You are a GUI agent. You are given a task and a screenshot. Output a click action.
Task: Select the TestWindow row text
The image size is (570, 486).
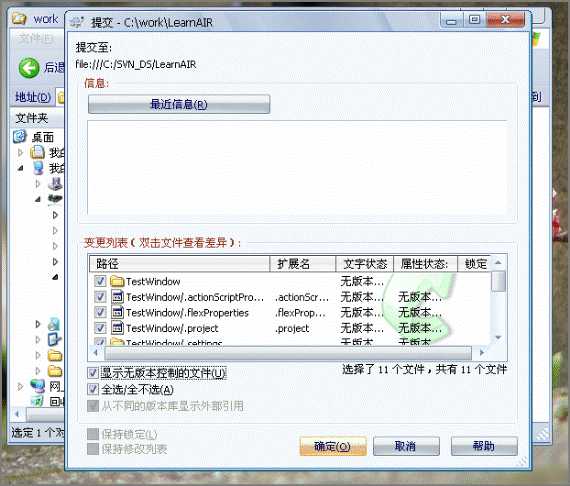click(x=153, y=282)
